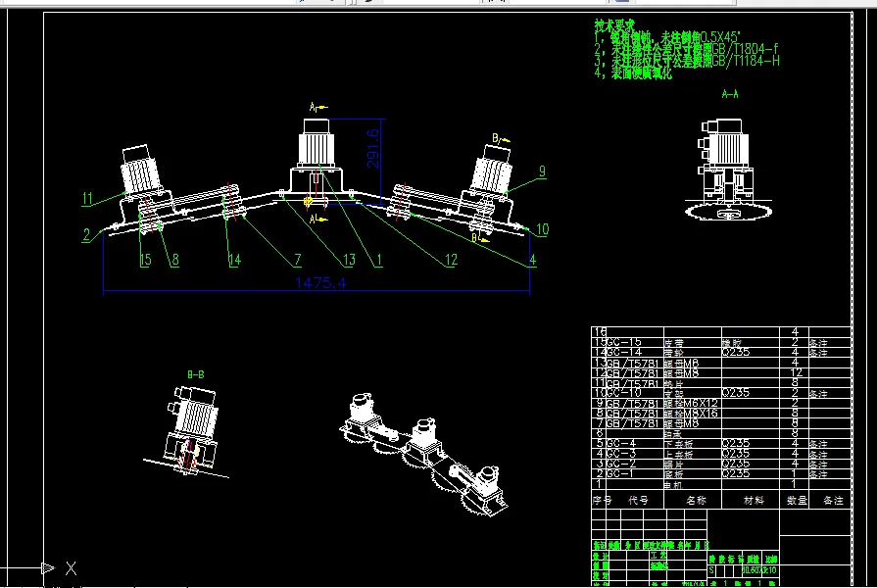This screenshot has width=877, height=588.
Task: Select the 1475.4 overall length dimension
Action: click(320, 283)
